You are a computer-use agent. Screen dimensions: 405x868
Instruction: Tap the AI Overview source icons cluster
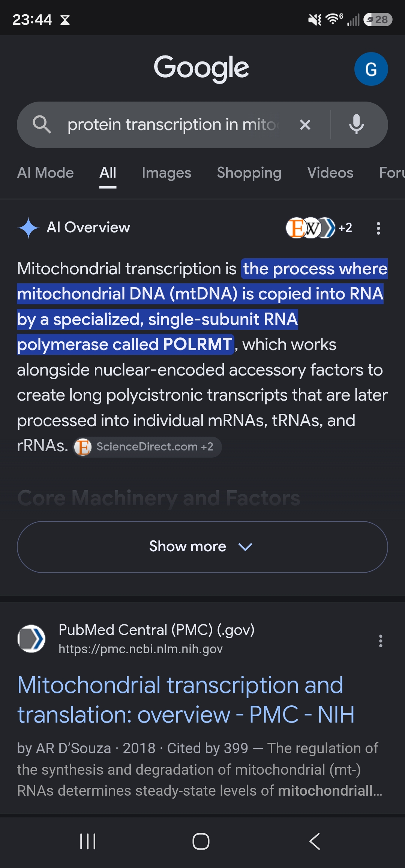tap(319, 227)
